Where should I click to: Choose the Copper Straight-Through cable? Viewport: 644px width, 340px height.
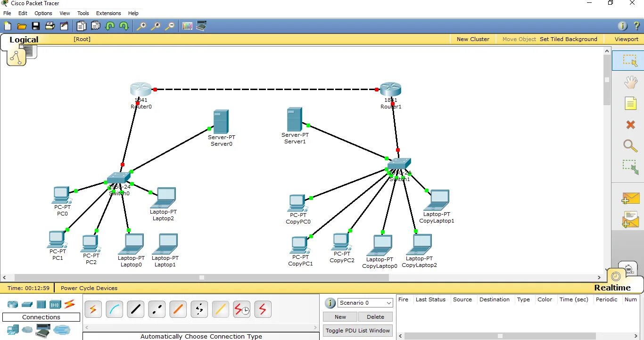135,309
